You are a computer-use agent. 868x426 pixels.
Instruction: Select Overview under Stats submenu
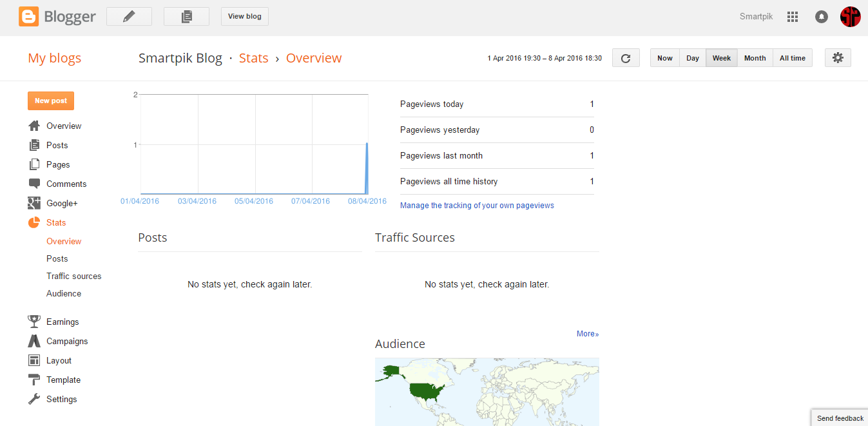pos(64,241)
